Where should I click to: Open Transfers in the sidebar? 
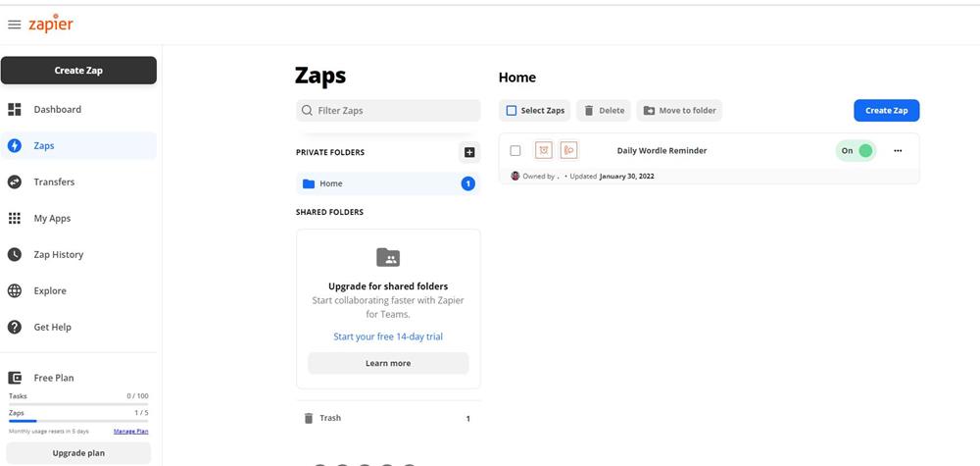78,182
